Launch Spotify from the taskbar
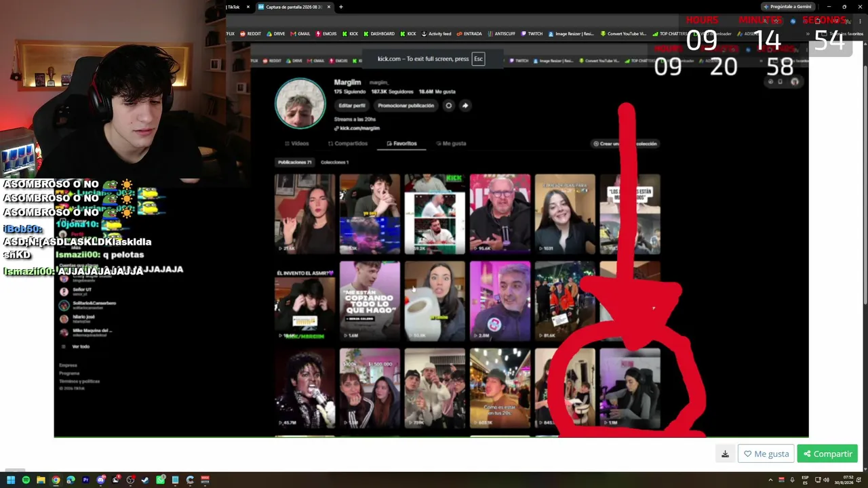The height and width of the screenshot is (488, 868). pyautogui.click(x=26, y=480)
